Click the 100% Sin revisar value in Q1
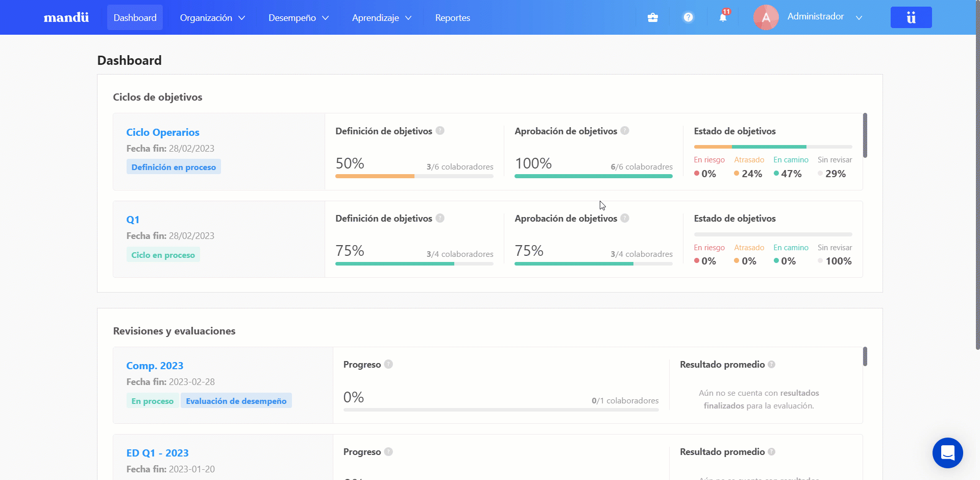Viewport: 980px width, 480px height. coord(839,261)
